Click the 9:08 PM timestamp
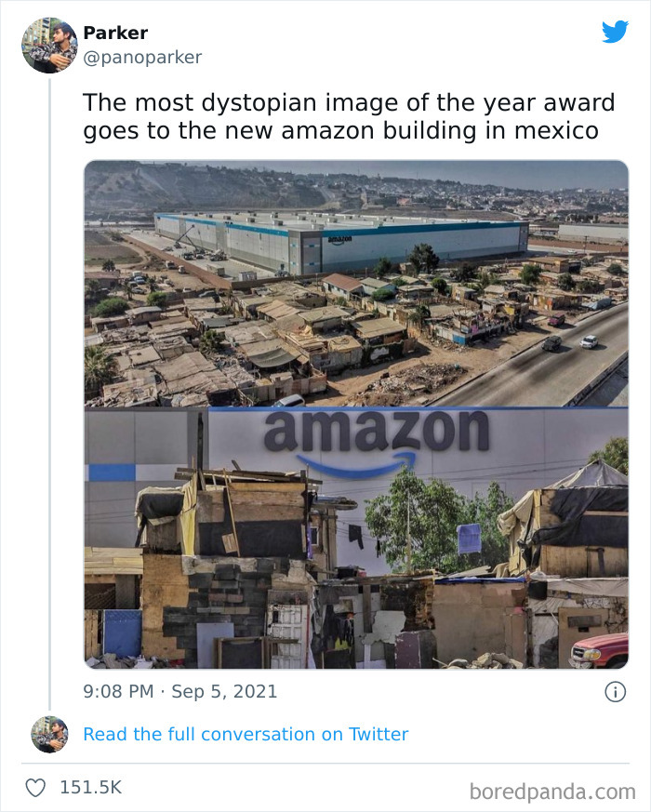The width and height of the screenshot is (651, 812). click(118, 691)
